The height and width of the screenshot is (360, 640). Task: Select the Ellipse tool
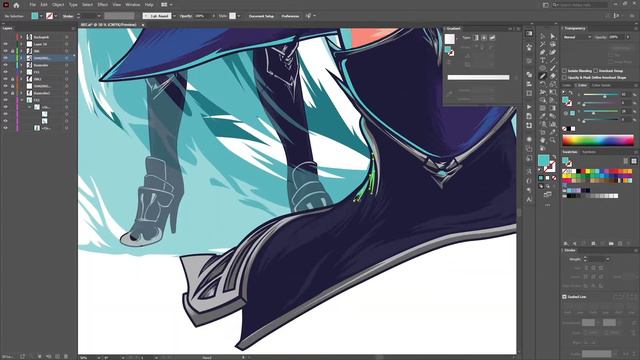542,68
